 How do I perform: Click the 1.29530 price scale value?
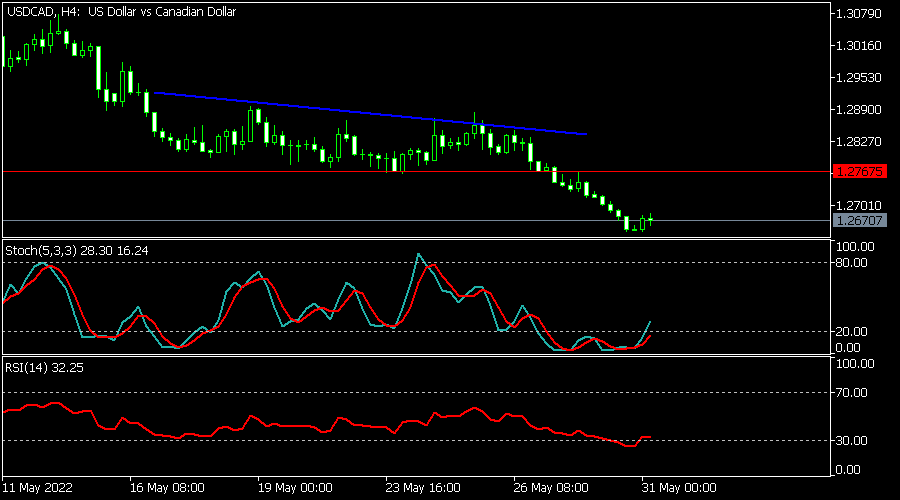coord(859,78)
